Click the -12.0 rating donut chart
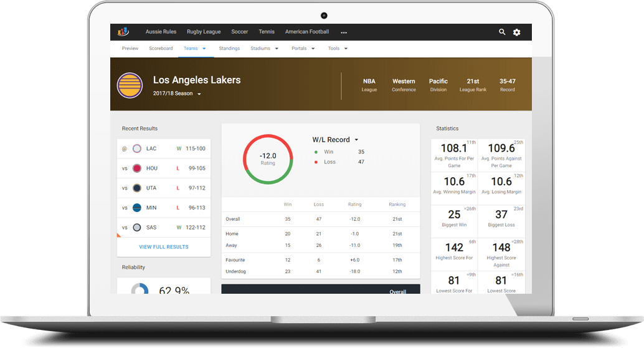Screen dimensions: 644x348 268,159
